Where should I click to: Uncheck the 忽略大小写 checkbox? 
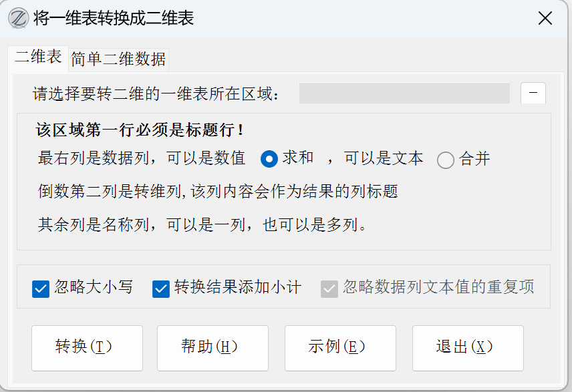pyautogui.click(x=41, y=288)
